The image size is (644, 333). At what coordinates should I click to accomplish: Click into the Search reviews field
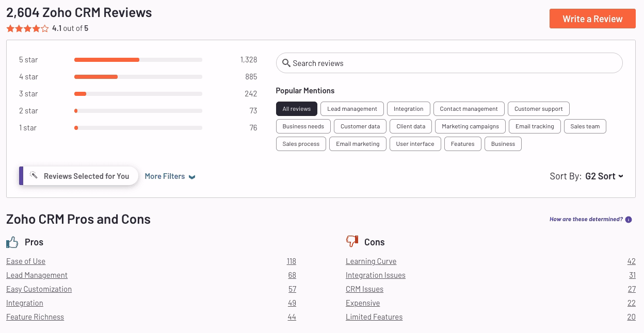coord(449,63)
